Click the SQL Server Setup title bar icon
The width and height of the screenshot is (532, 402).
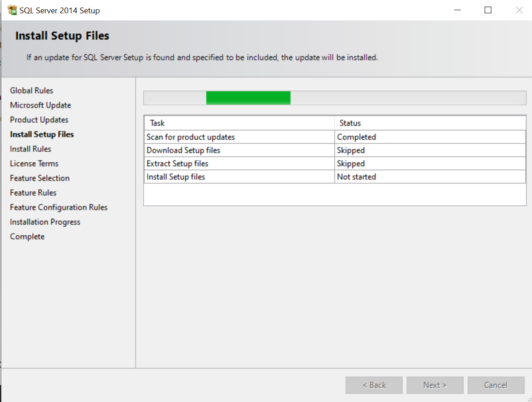[x=12, y=10]
